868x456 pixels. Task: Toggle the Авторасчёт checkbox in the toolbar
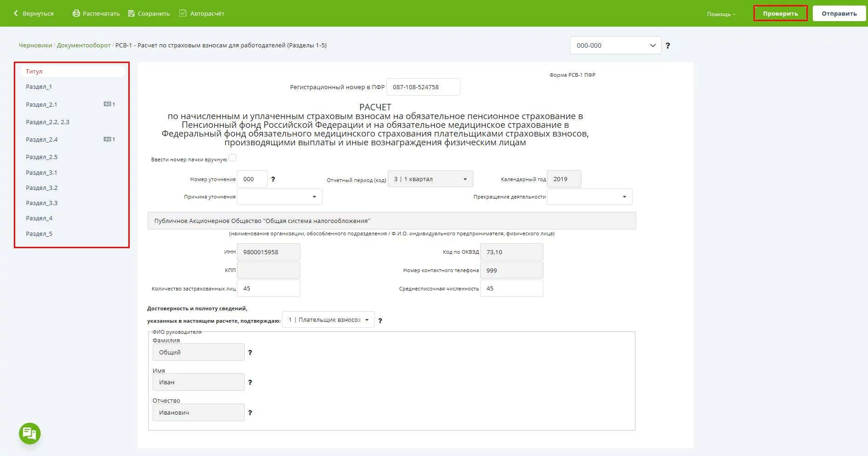click(183, 13)
